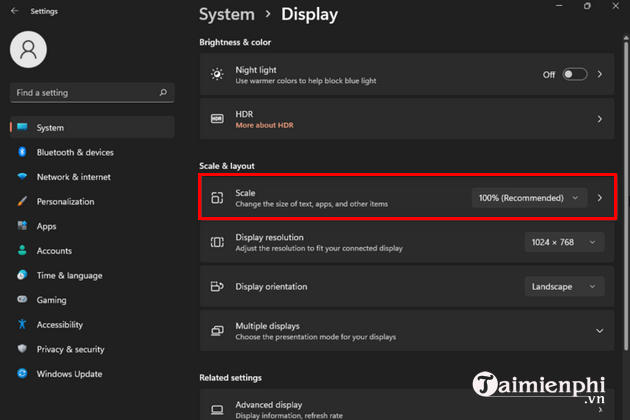Viewport: 630px width, 420px height.
Task: Click the Accounts person icon
Action: pyautogui.click(x=22, y=250)
